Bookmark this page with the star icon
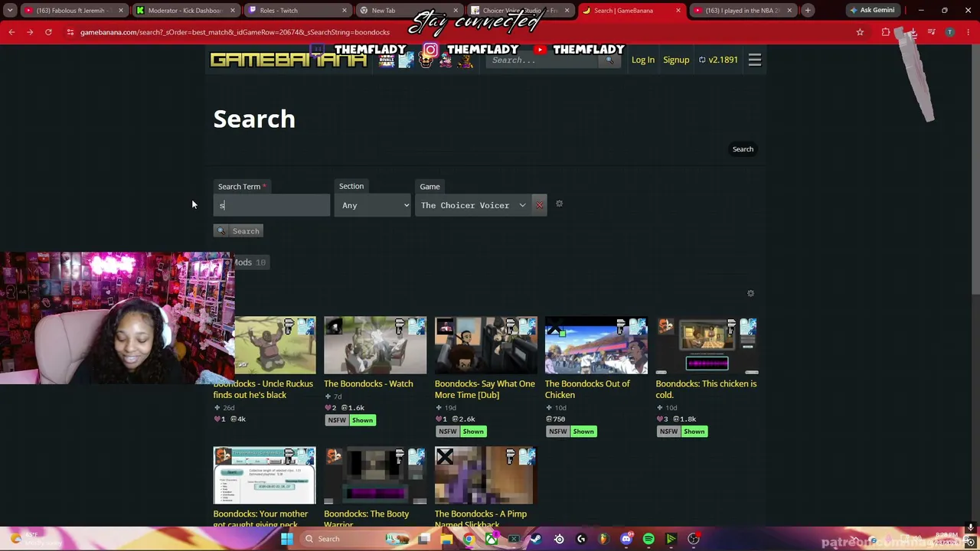The height and width of the screenshot is (551, 980). (x=860, y=32)
